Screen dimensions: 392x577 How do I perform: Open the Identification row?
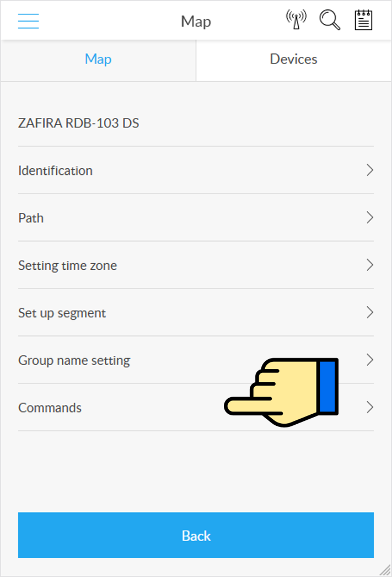click(196, 170)
